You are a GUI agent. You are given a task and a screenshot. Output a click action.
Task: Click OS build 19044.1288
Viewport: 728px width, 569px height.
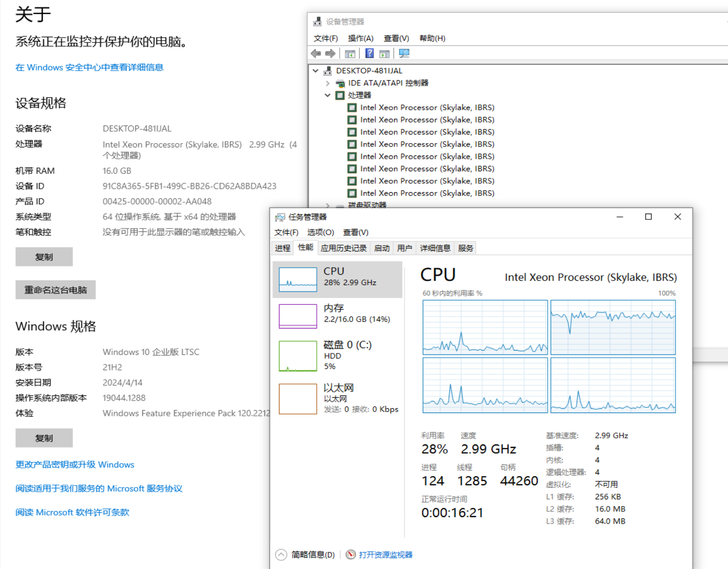point(124,398)
